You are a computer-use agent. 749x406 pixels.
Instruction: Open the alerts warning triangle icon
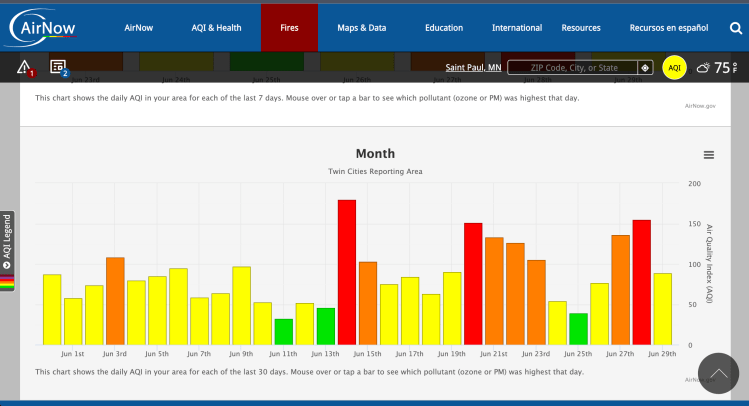(25, 68)
